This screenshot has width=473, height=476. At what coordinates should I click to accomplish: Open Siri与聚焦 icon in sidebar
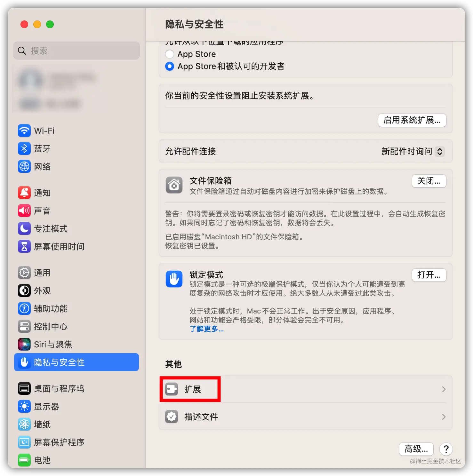24,344
